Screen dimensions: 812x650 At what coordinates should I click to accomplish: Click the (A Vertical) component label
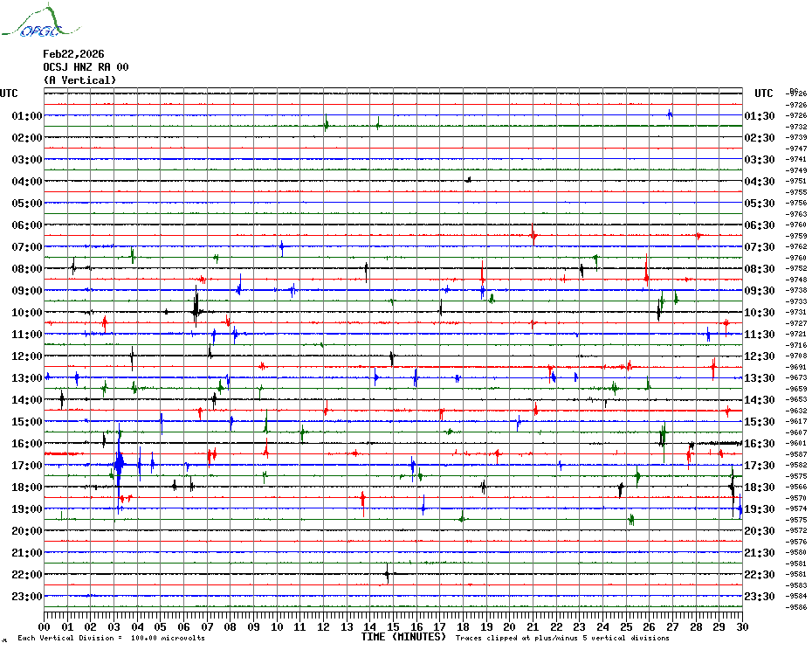pos(79,80)
